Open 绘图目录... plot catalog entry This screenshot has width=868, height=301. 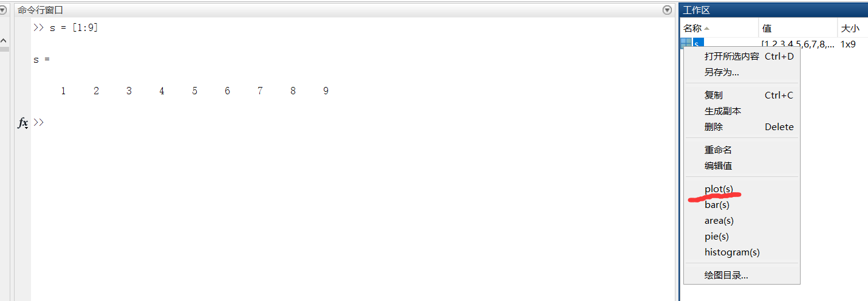(x=726, y=275)
